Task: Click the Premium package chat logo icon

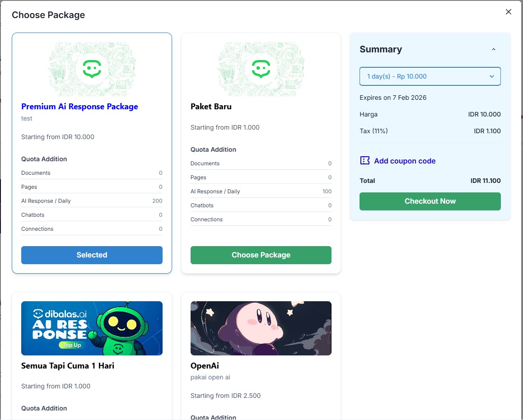Action: pyautogui.click(x=92, y=69)
